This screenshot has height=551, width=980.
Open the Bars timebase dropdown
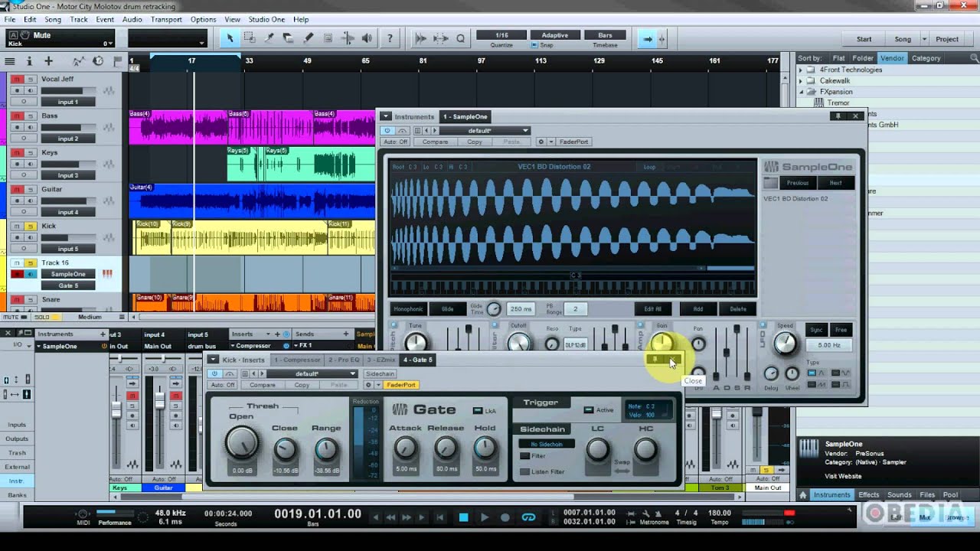click(605, 35)
